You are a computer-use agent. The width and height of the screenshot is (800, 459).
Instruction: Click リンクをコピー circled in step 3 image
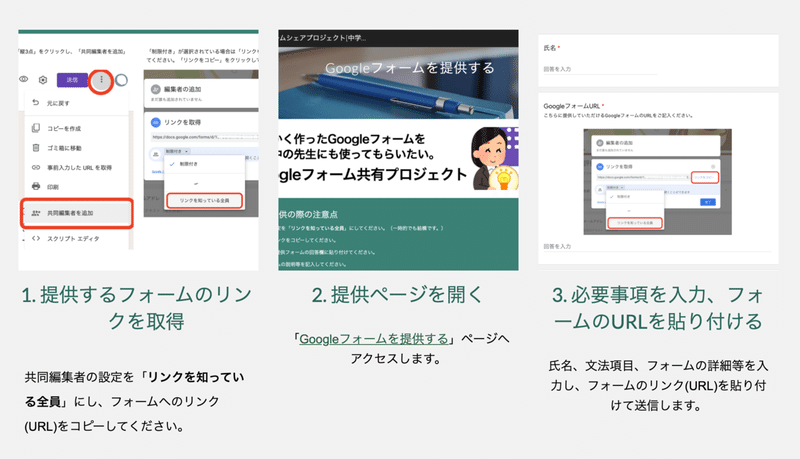click(x=705, y=177)
